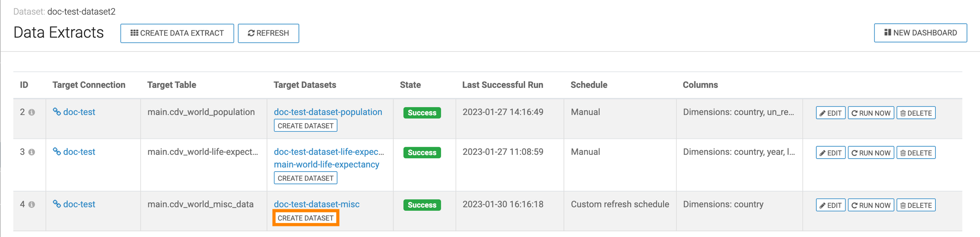Click info icon next to ID 4
This screenshot has height=237, width=980.
(31, 204)
